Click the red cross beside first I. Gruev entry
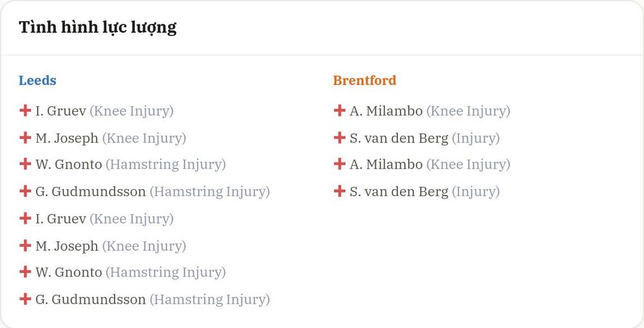This screenshot has width=644, height=328. coord(25,110)
